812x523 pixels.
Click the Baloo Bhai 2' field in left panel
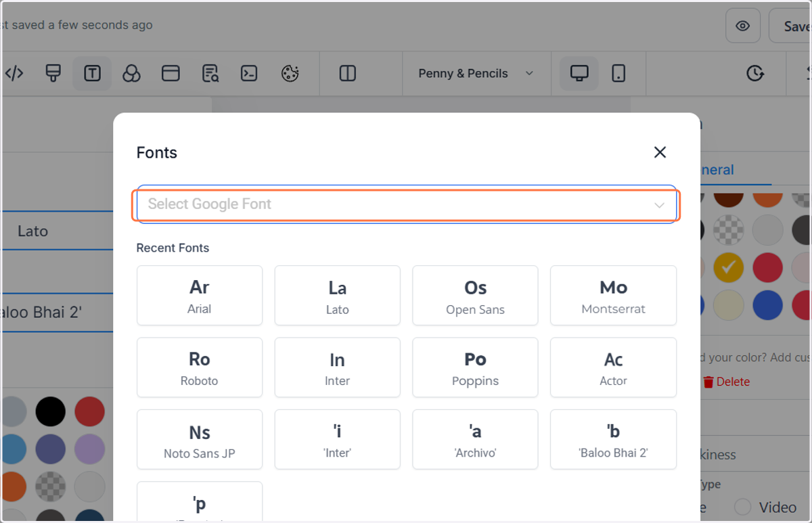click(x=57, y=313)
